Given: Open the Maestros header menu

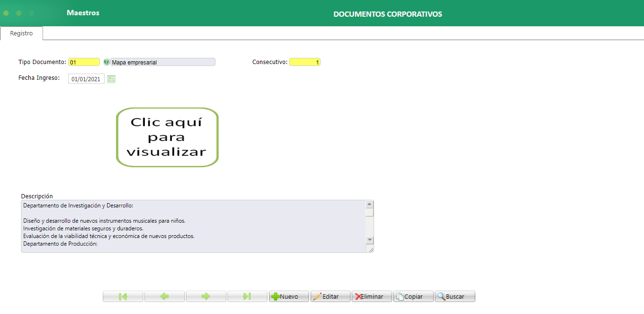Looking at the screenshot, I should pyautogui.click(x=82, y=13).
